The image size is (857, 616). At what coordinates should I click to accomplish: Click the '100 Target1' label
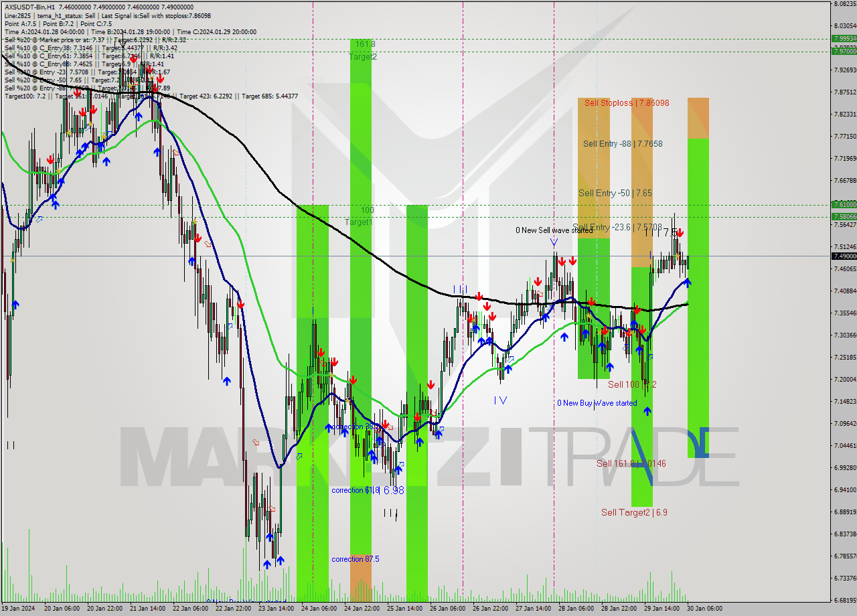click(x=359, y=216)
